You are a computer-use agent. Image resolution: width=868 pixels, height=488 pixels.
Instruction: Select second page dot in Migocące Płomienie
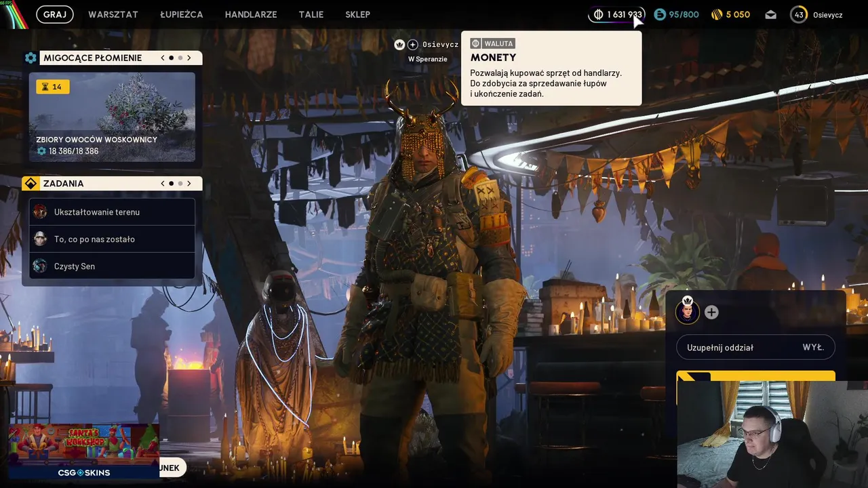pos(180,58)
